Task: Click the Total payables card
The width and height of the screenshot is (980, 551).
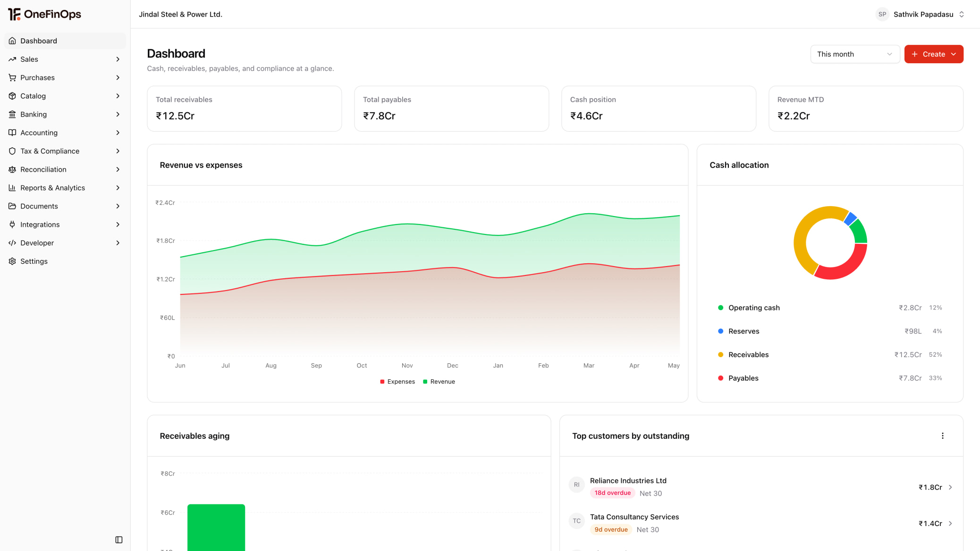Action: (451, 109)
